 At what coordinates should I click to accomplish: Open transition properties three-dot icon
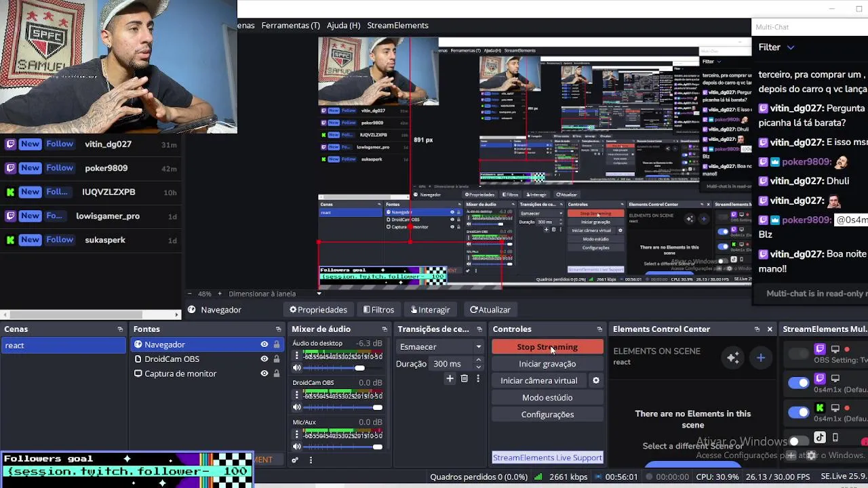478,379
